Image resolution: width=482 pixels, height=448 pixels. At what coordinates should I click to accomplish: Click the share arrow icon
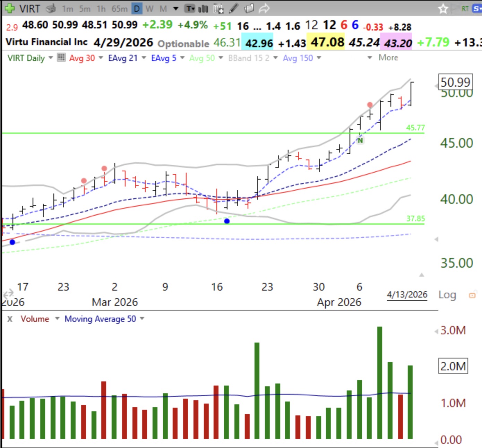[x=264, y=8]
